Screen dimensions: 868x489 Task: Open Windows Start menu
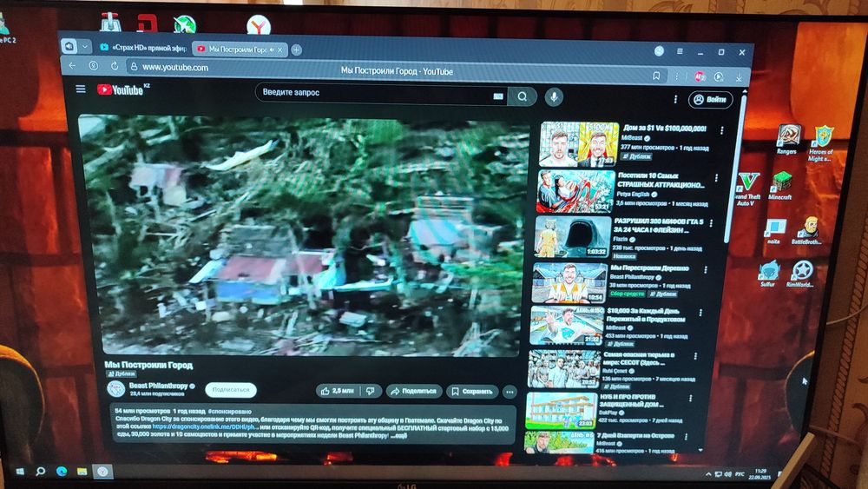(x=20, y=472)
